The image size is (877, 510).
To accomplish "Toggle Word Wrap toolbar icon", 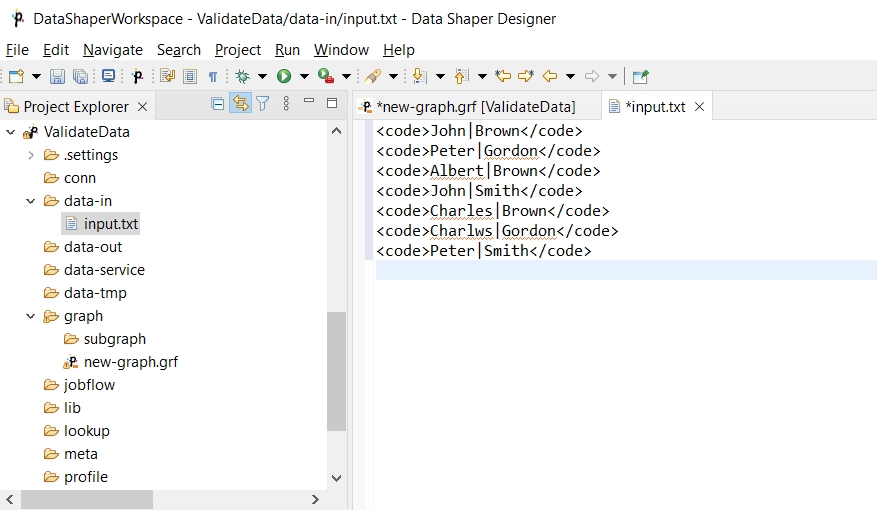I will tap(167, 76).
